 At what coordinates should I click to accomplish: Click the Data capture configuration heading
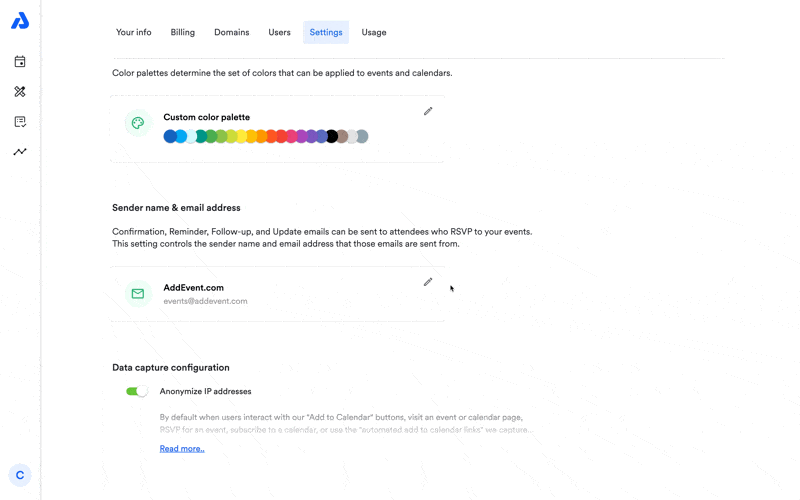(171, 367)
